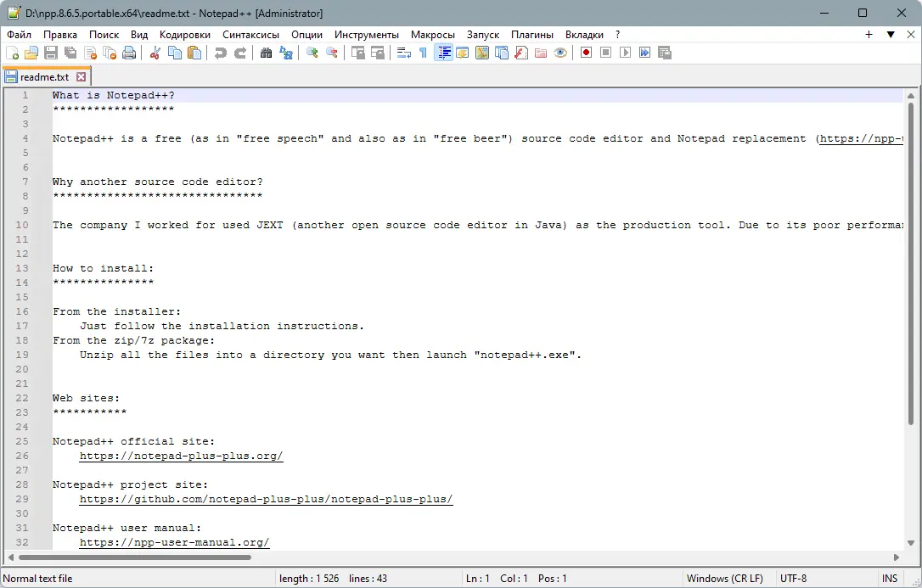Image resolution: width=922 pixels, height=588 pixels.
Task: Toggle file monitoring eye icon
Action: (x=560, y=53)
